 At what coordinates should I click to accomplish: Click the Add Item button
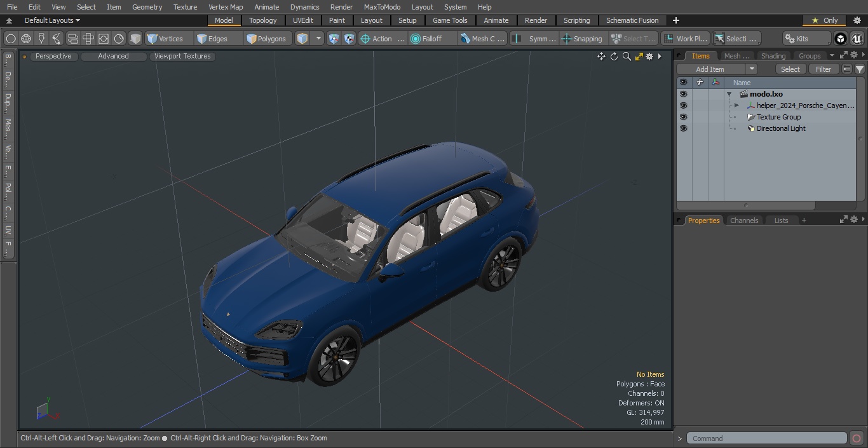pos(710,69)
